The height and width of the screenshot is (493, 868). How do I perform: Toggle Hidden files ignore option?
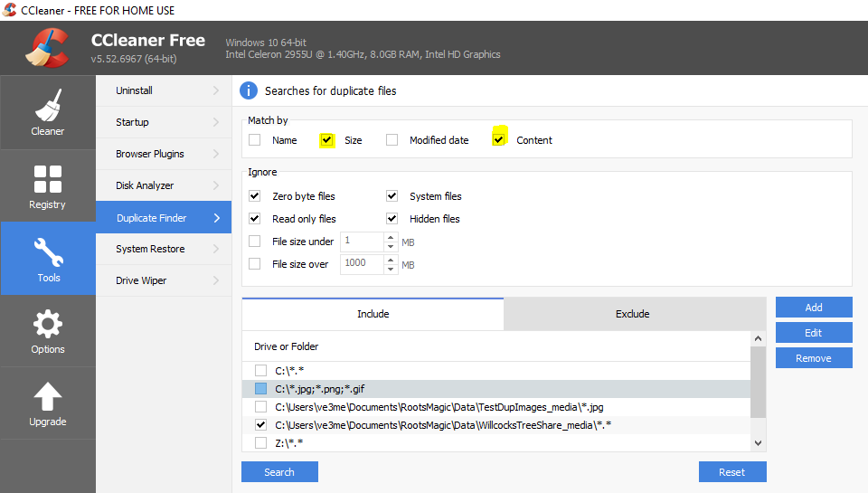pos(392,219)
